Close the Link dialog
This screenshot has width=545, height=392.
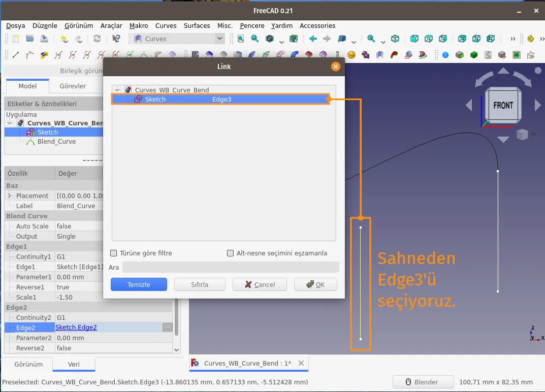[x=335, y=67]
